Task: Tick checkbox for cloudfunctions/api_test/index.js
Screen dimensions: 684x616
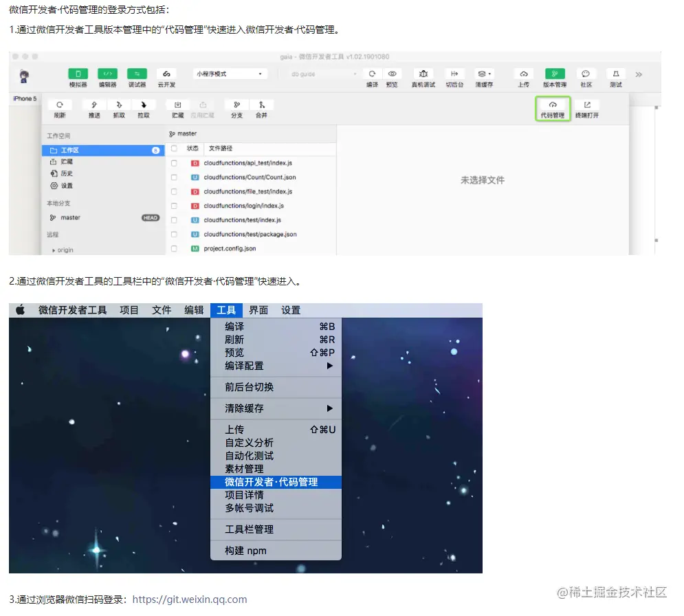Action: [174, 163]
